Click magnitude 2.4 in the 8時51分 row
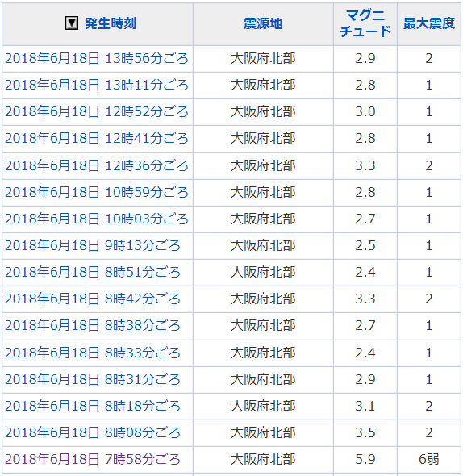The height and width of the screenshot is (476, 463). click(x=365, y=273)
